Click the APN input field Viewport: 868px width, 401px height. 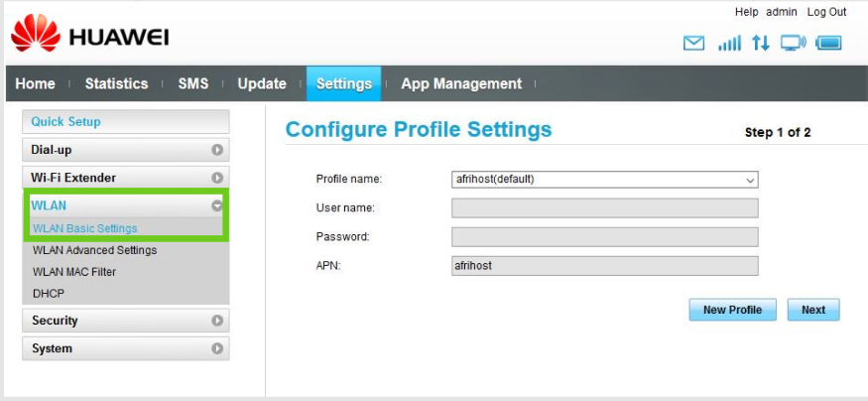click(x=604, y=266)
